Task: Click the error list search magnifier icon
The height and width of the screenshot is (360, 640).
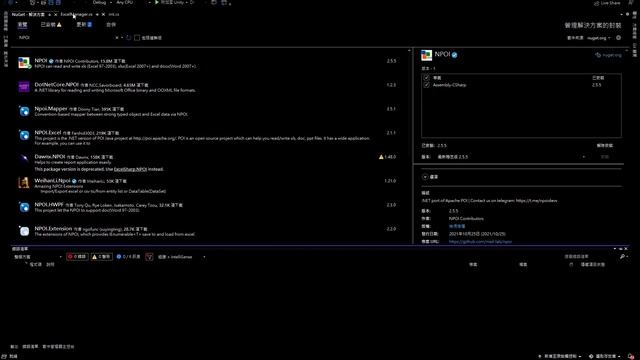Action: pyautogui.click(x=622, y=257)
